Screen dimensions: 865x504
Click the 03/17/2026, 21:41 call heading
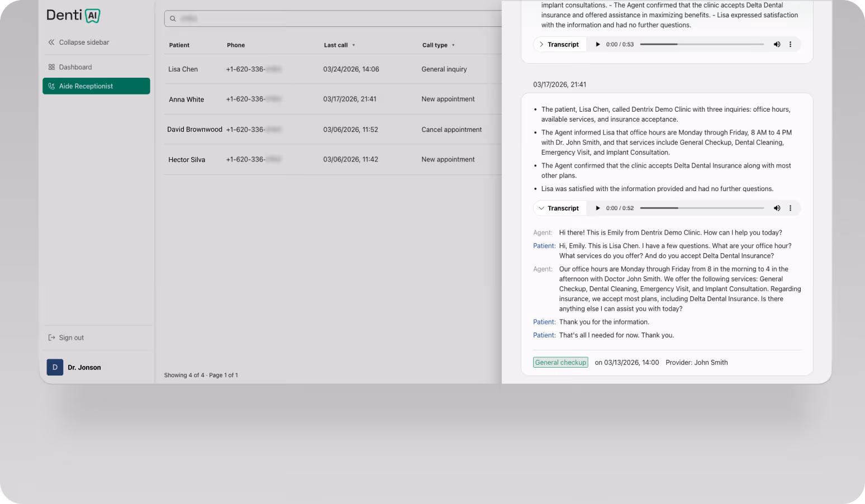pos(559,85)
